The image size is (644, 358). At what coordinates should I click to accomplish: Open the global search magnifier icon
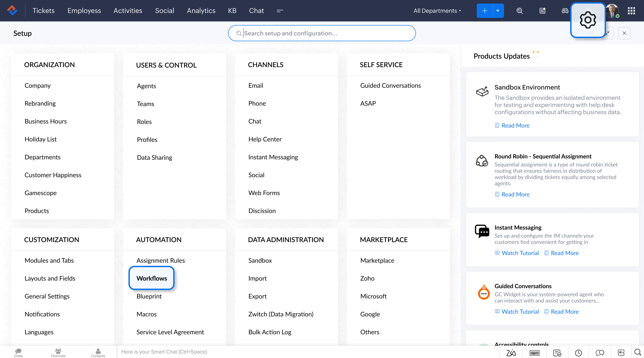519,11
